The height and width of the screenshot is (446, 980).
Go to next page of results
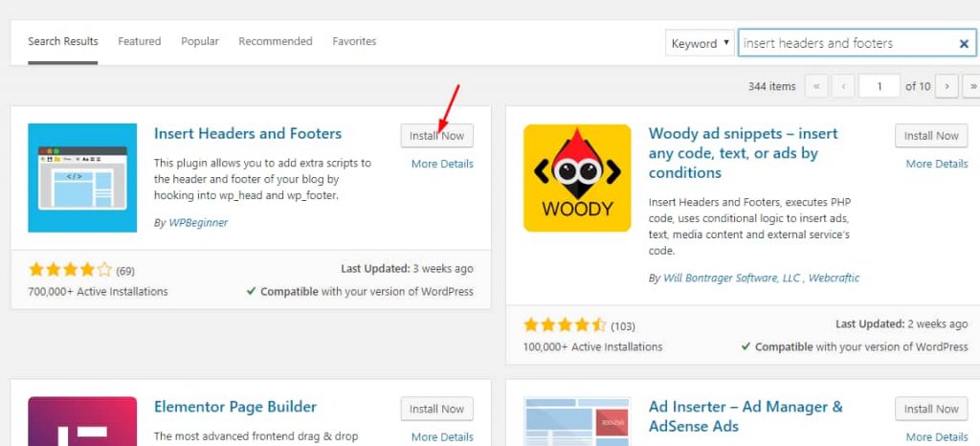pyautogui.click(x=947, y=86)
